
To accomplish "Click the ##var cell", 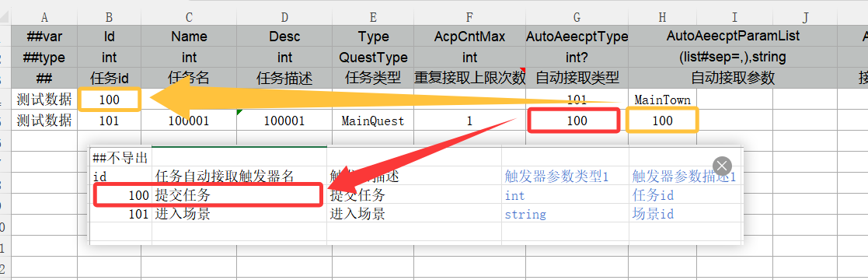I will tap(44, 37).
